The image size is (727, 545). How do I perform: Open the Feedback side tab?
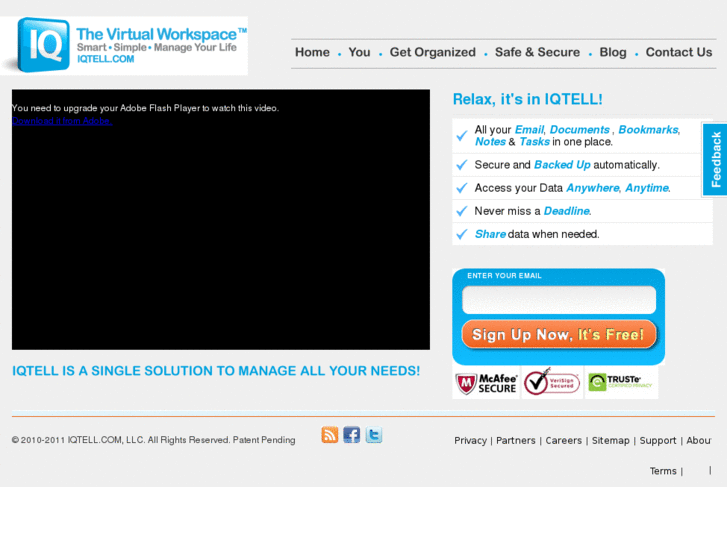tap(715, 160)
